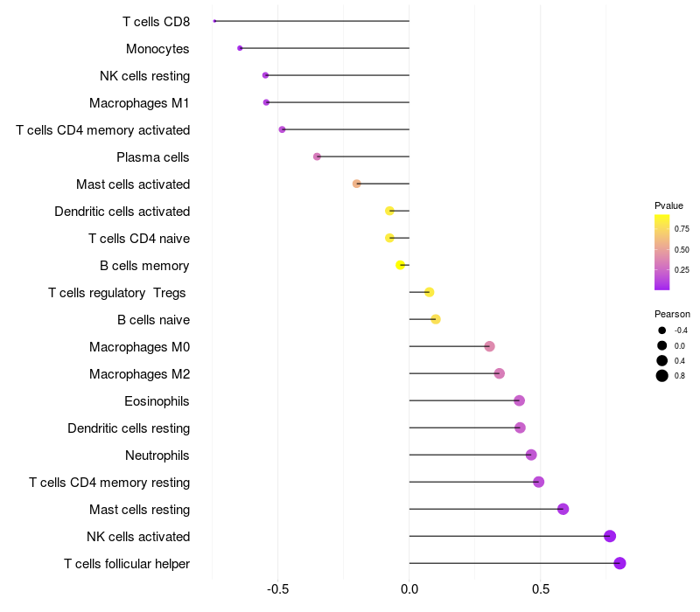Click the T cells CD8 data point
The height and width of the screenshot is (612, 700).
click(214, 21)
